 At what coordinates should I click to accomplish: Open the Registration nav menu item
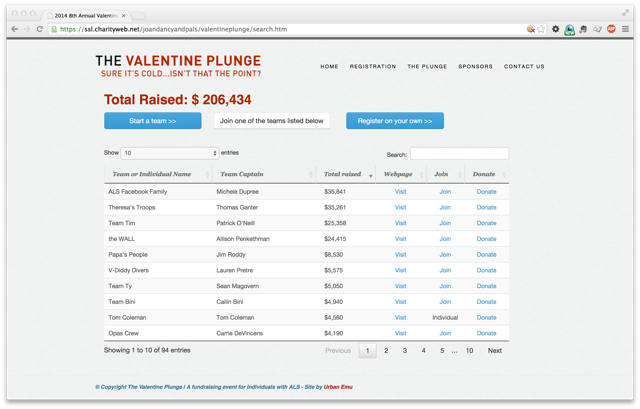(373, 67)
